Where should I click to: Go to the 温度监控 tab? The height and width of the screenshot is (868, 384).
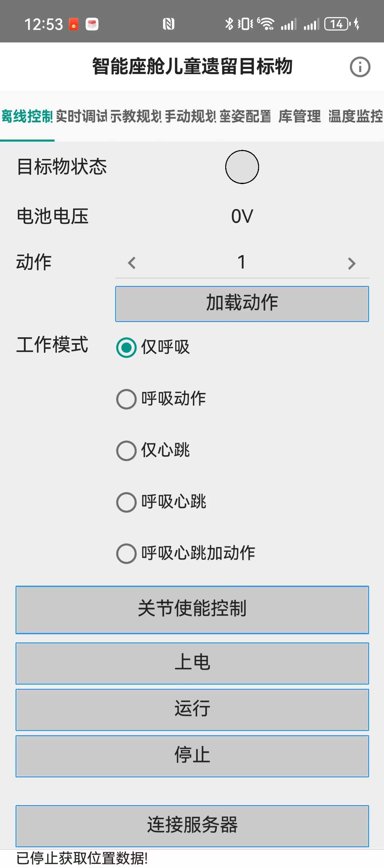(355, 116)
